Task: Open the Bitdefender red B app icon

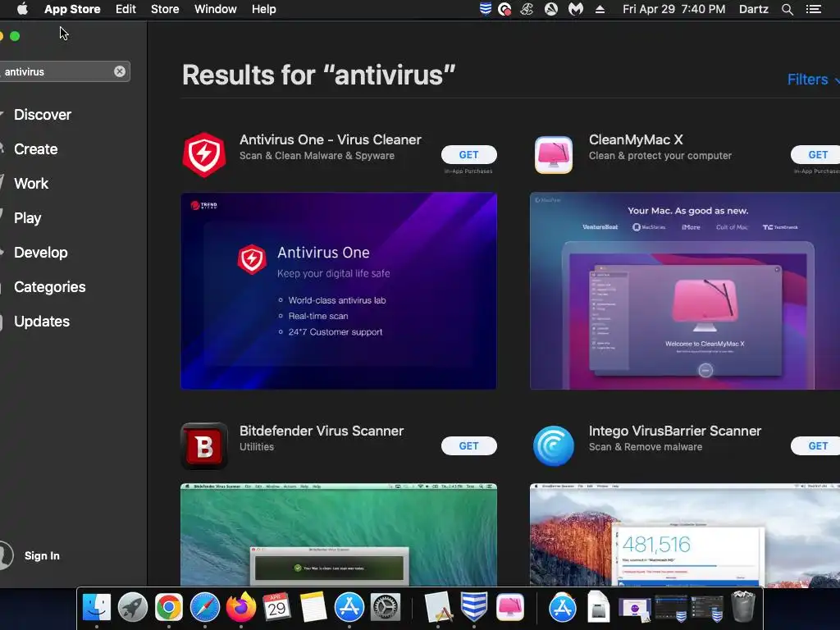Action: pos(204,445)
